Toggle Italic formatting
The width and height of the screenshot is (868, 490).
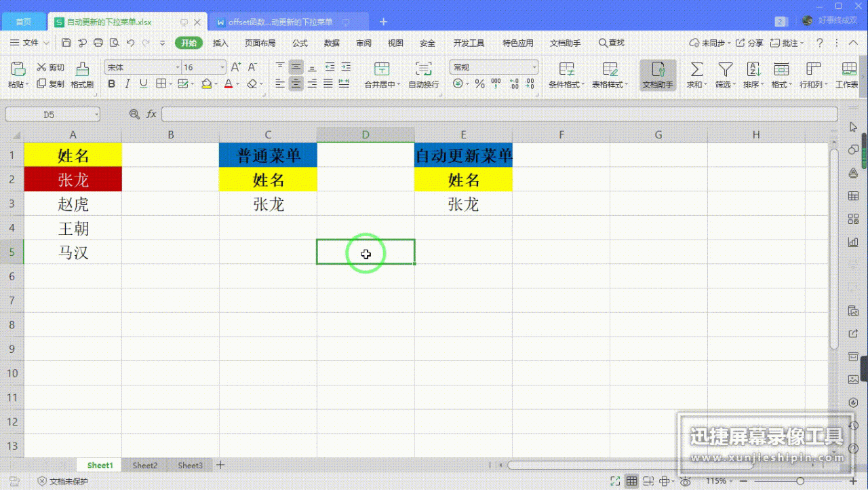[x=127, y=84]
